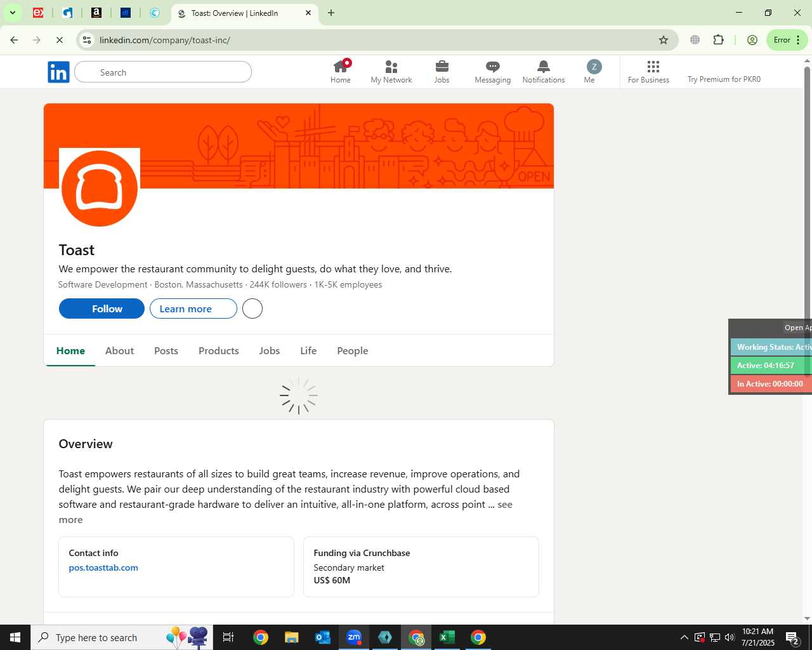
Task: Focus the LinkedIn search field
Action: 163,72
